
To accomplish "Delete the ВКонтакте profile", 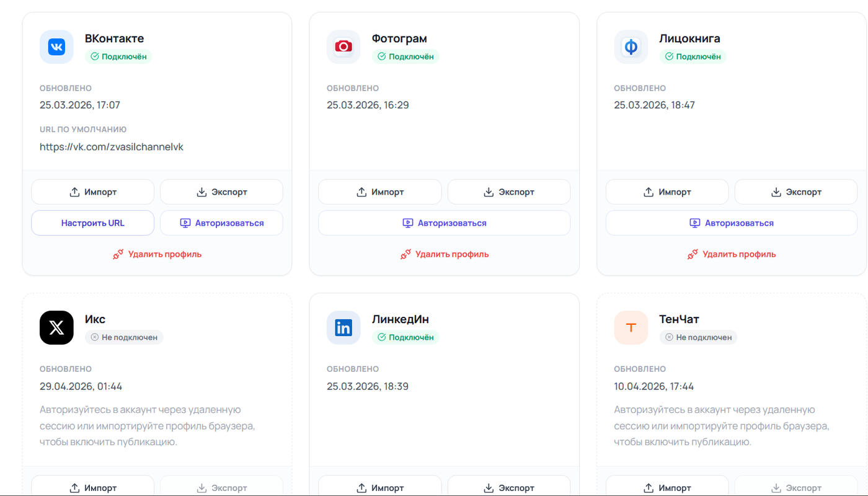I will pos(157,254).
